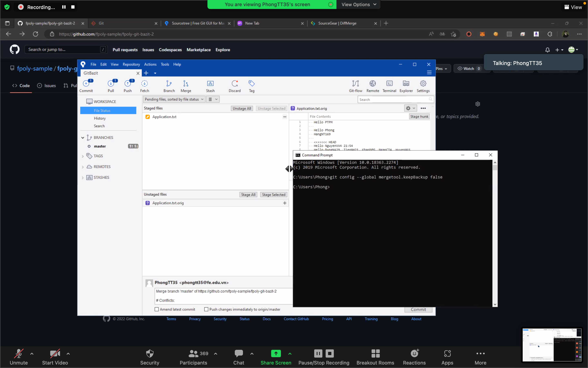Click the Tag toolbar icon
588x368 pixels.
(x=252, y=86)
